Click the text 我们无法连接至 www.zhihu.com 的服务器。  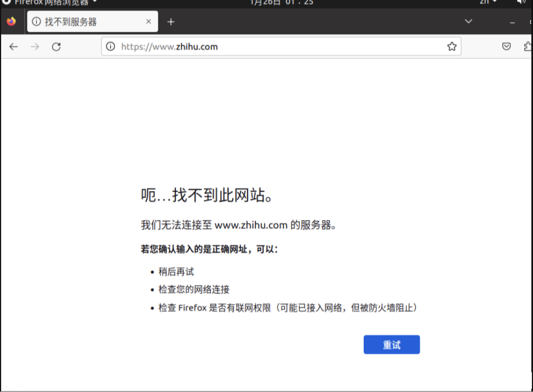pyautogui.click(x=239, y=225)
